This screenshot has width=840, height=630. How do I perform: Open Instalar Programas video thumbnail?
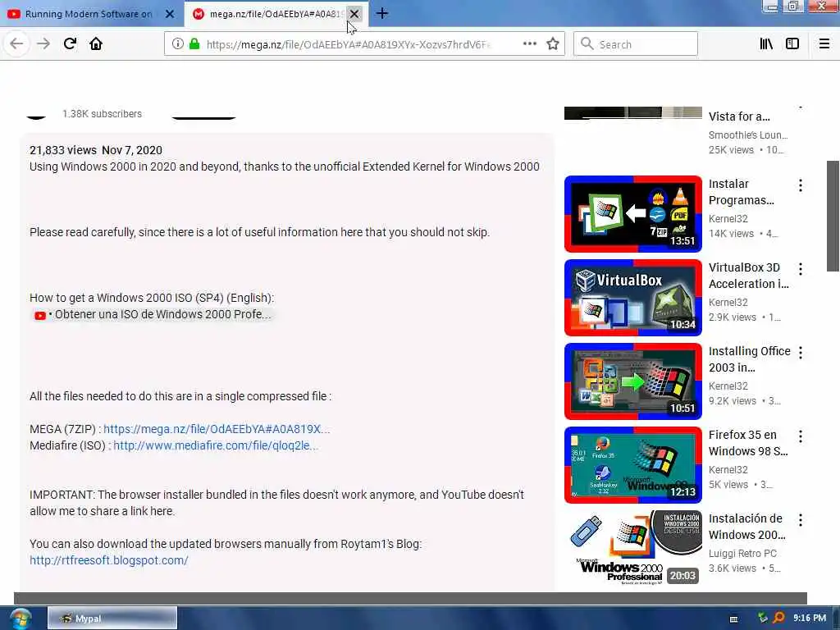[x=632, y=214]
